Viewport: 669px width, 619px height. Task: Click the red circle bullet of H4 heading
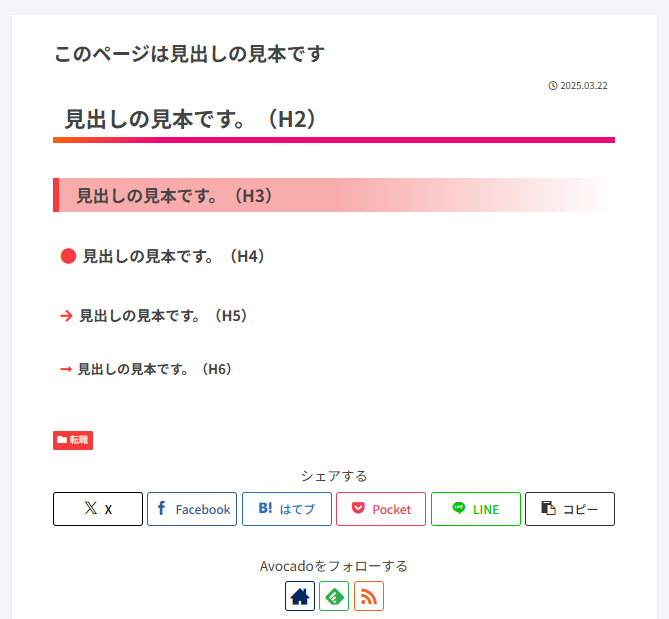68,256
